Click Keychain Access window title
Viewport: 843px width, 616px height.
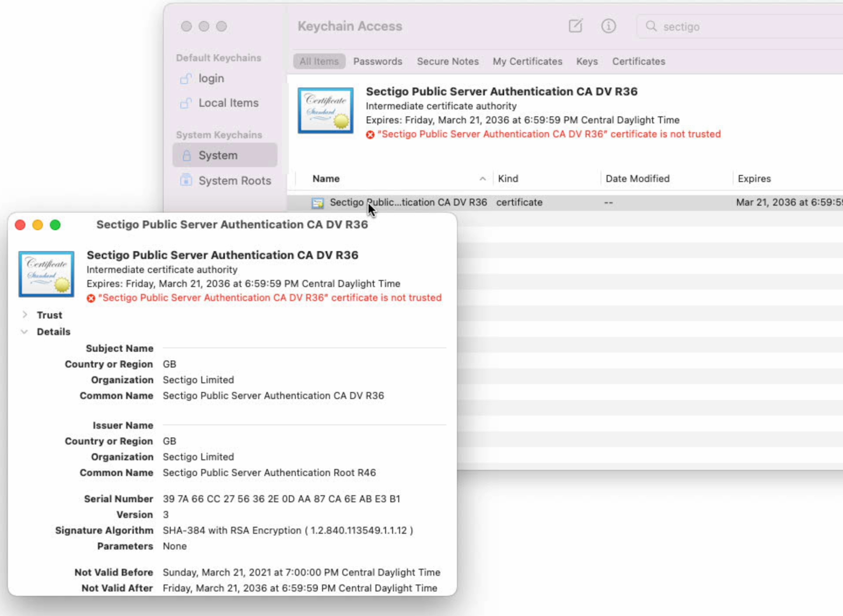pyautogui.click(x=350, y=26)
